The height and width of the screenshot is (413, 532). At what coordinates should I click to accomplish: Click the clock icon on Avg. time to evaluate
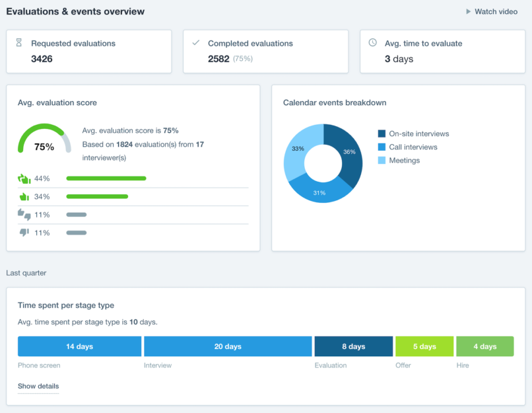point(372,43)
